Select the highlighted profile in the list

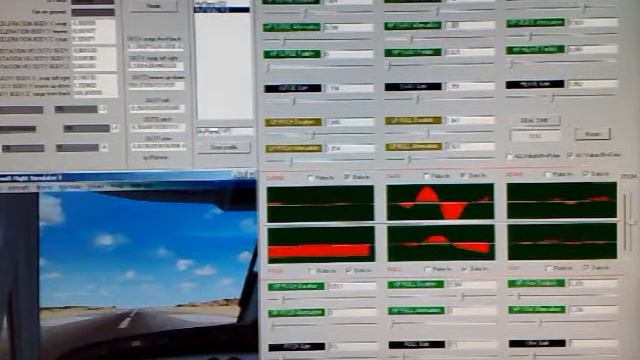tap(222, 9)
